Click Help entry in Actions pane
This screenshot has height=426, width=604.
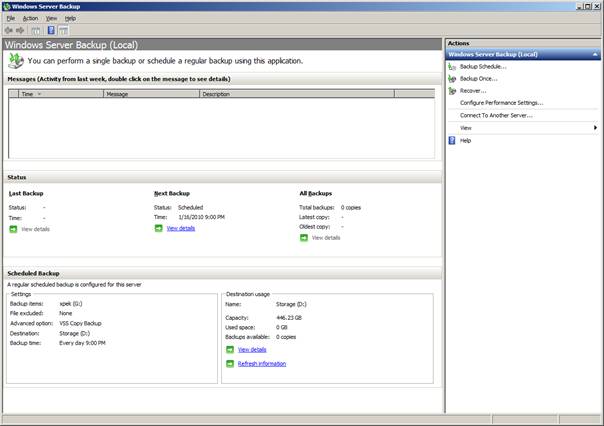465,141
